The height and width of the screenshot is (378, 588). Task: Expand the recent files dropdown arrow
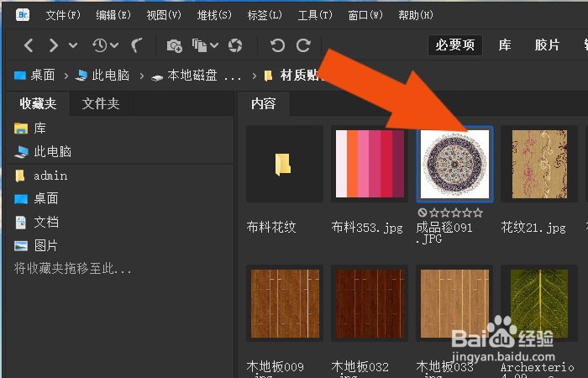114,45
